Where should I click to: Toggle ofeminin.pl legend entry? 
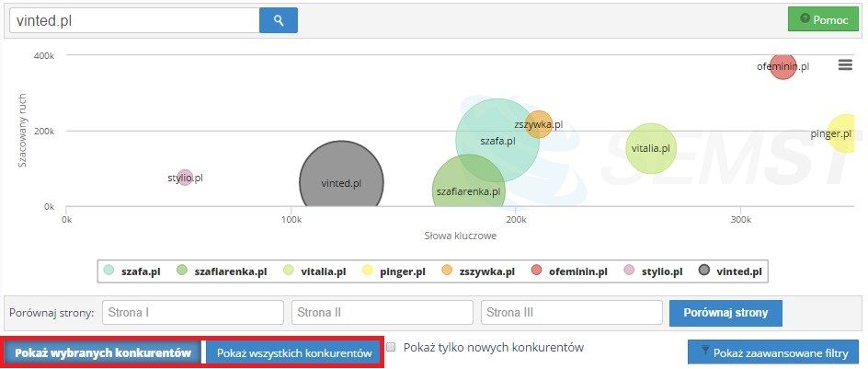[568, 271]
